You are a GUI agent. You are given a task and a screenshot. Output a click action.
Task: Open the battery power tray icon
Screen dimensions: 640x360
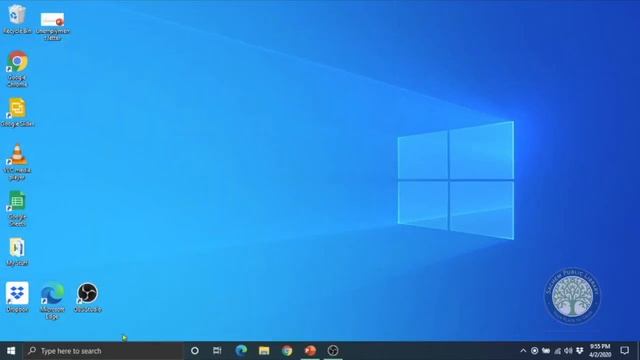[x=546, y=351]
